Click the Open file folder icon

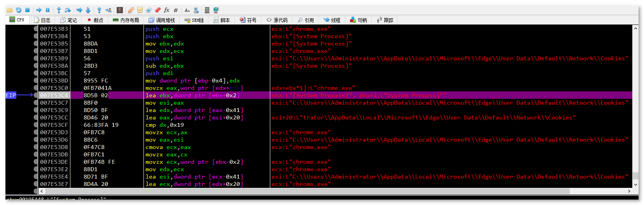10,10
